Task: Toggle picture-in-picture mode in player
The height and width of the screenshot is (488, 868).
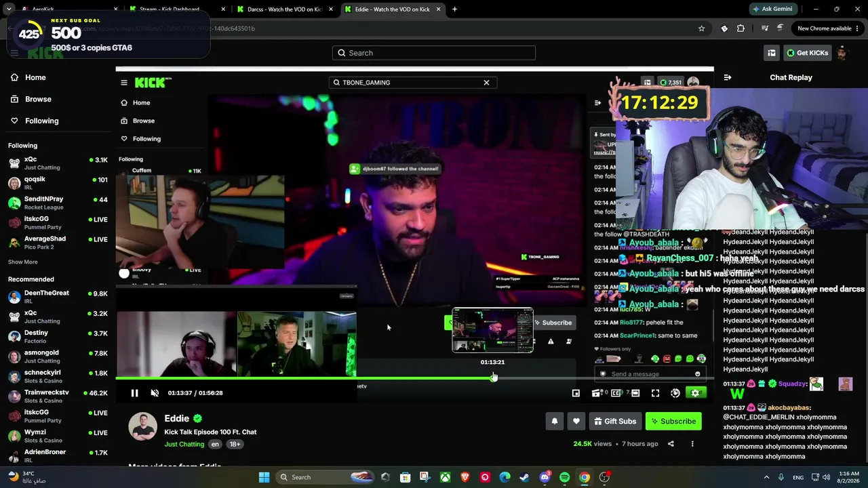Action: pyautogui.click(x=576, y=393)
